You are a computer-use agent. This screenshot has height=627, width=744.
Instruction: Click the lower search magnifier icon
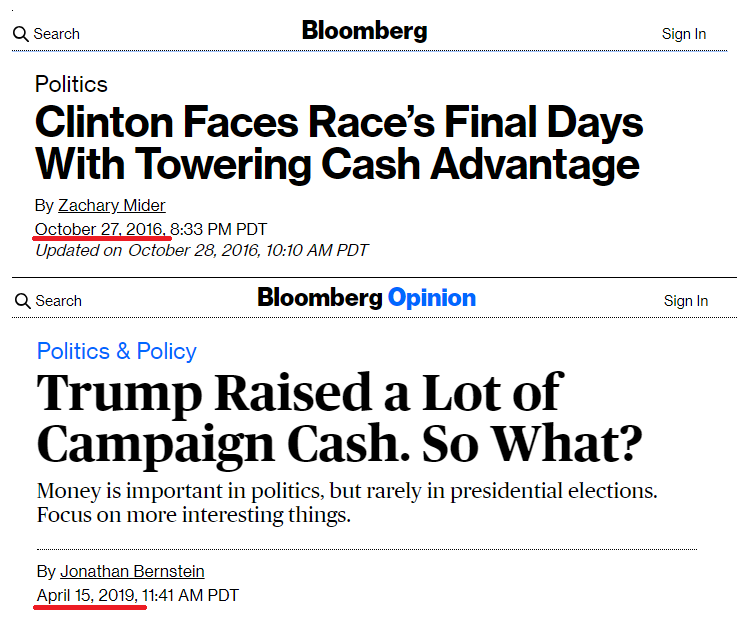[x=22, y=301]
